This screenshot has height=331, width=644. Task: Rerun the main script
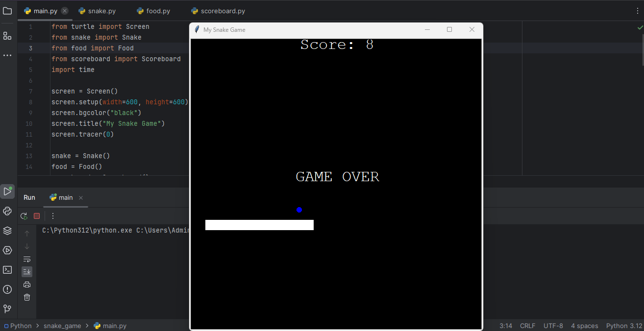pos(24,216)
